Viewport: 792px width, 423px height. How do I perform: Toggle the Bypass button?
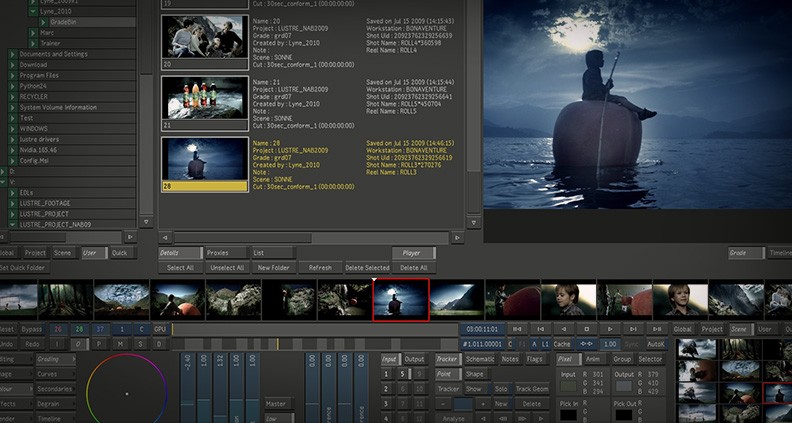(x=31, y=329)
